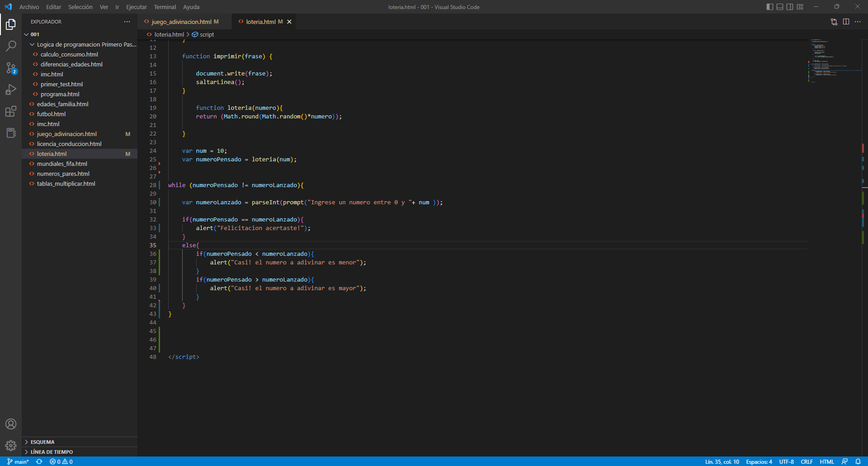The width and height of the screenshot is (868, 466).
Task: Click line number 28 in gutter
Action: (153, 185)
